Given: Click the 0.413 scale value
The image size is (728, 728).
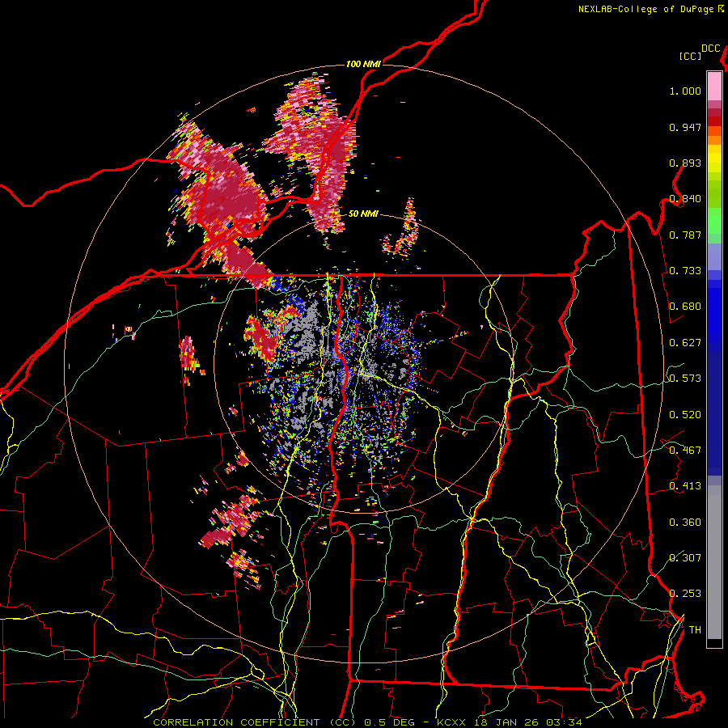Looking at the screenshot, I should [685, 486].
